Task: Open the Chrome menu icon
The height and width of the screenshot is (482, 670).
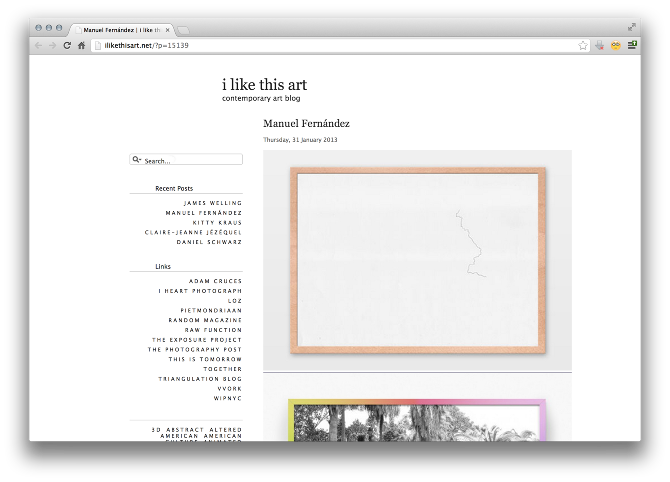Action: tap(632, 45)
